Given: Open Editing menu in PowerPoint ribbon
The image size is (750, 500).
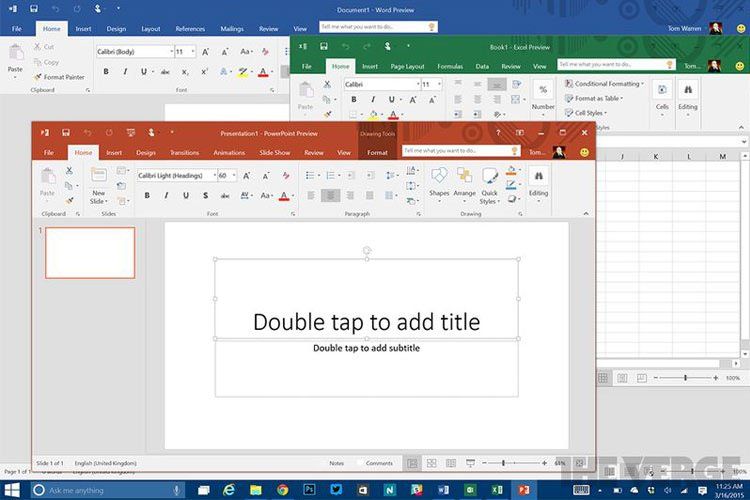Looking at the screenshot, I should [x=538, y=186].
